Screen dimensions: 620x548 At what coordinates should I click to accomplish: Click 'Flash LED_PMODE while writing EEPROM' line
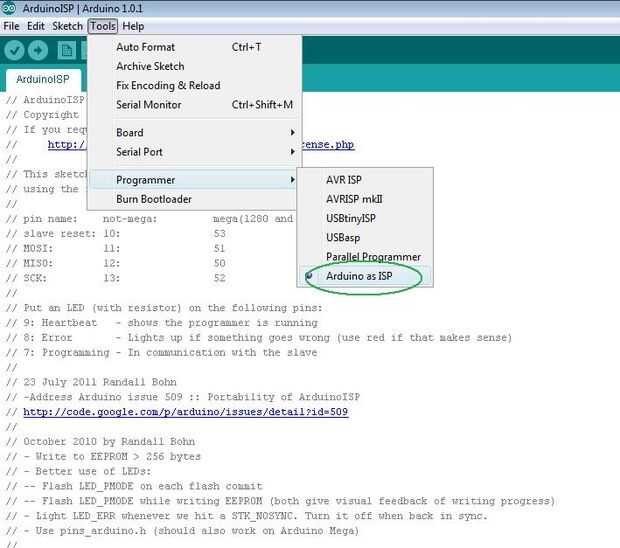coord(280,501)
